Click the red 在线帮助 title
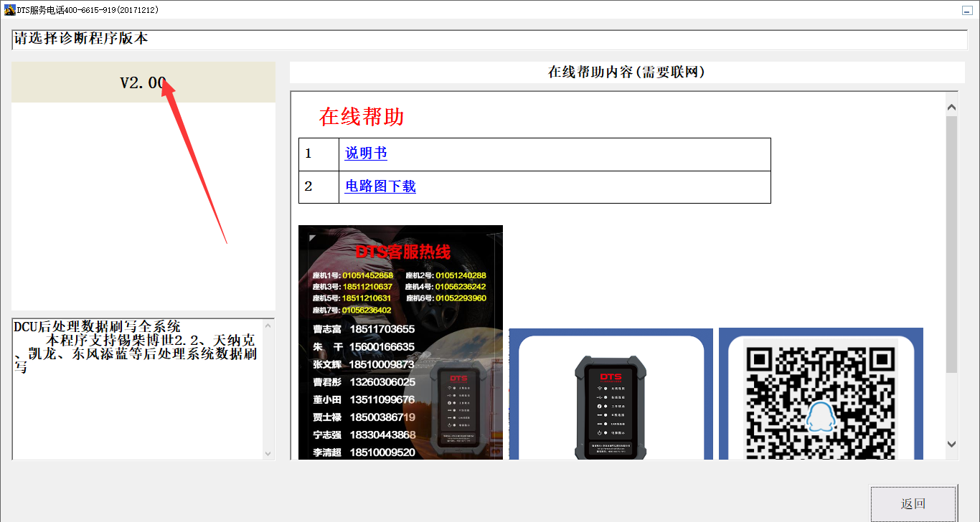 (362, 117)
